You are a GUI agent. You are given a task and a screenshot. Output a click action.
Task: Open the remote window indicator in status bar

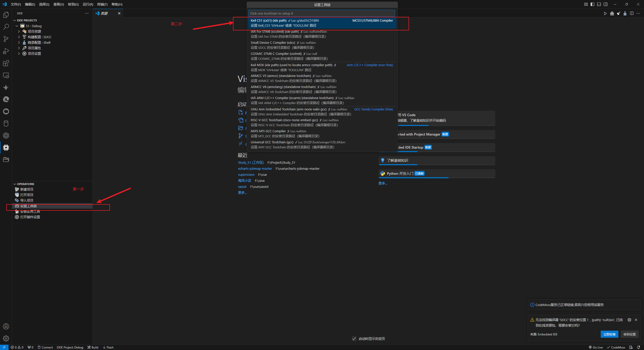(4, 347)
